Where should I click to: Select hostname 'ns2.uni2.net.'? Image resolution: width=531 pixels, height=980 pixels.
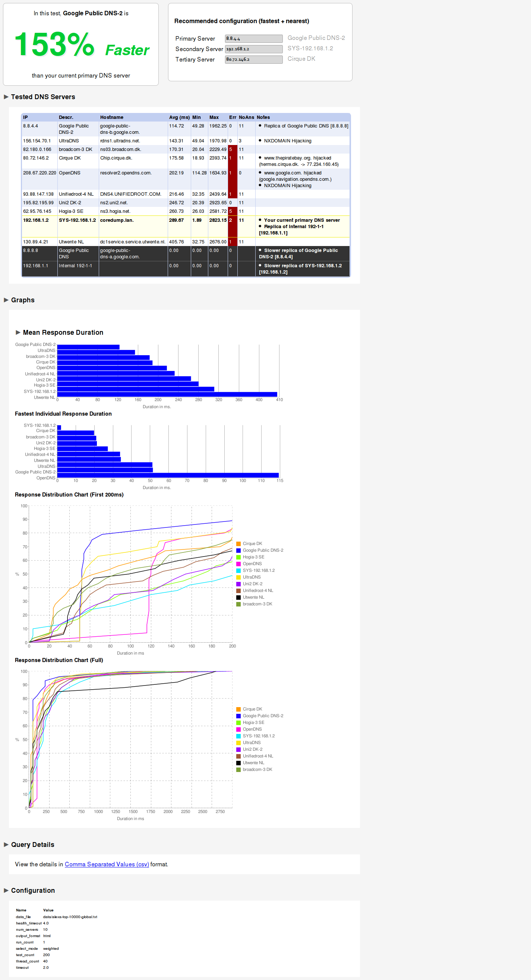tap(114, 203)
